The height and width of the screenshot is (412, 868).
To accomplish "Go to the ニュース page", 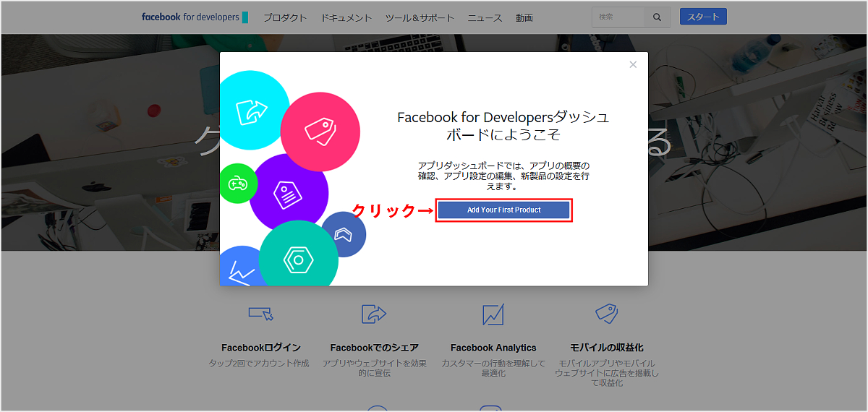I will [x=485, y=18].
